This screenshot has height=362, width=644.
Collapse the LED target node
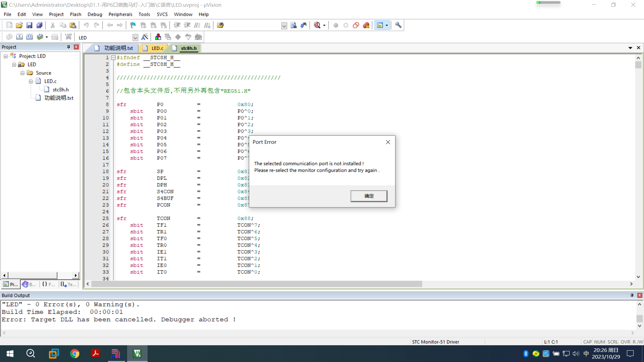tap(14, 65)
